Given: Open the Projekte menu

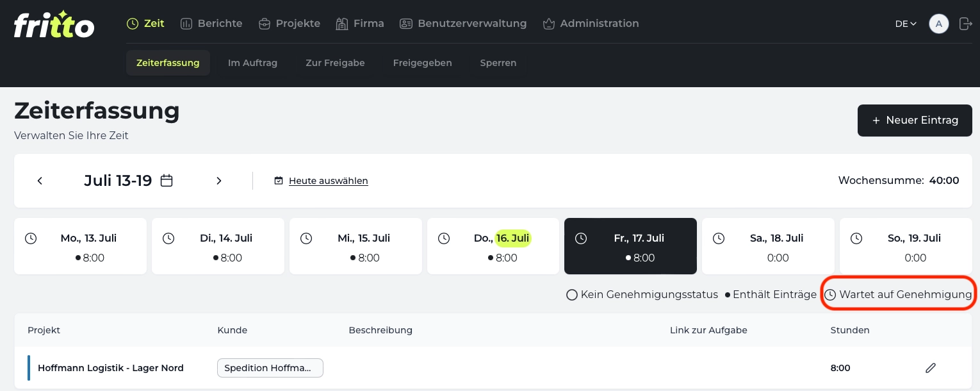Looking at the screenshot, I should coord(289,24).
